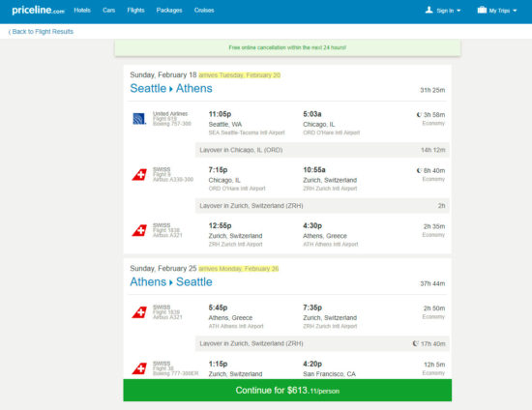Click the Sign In person icon
Viewport: 532px width, 410px height.
429,10
